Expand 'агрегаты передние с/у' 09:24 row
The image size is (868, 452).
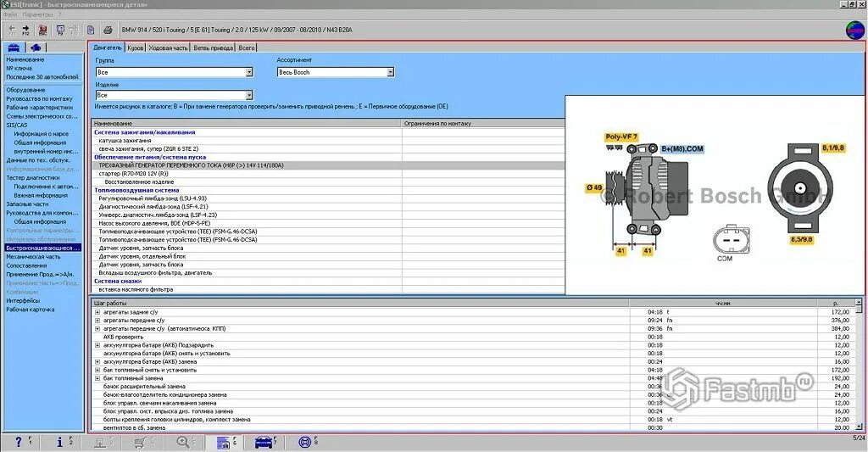coord(97,321)
